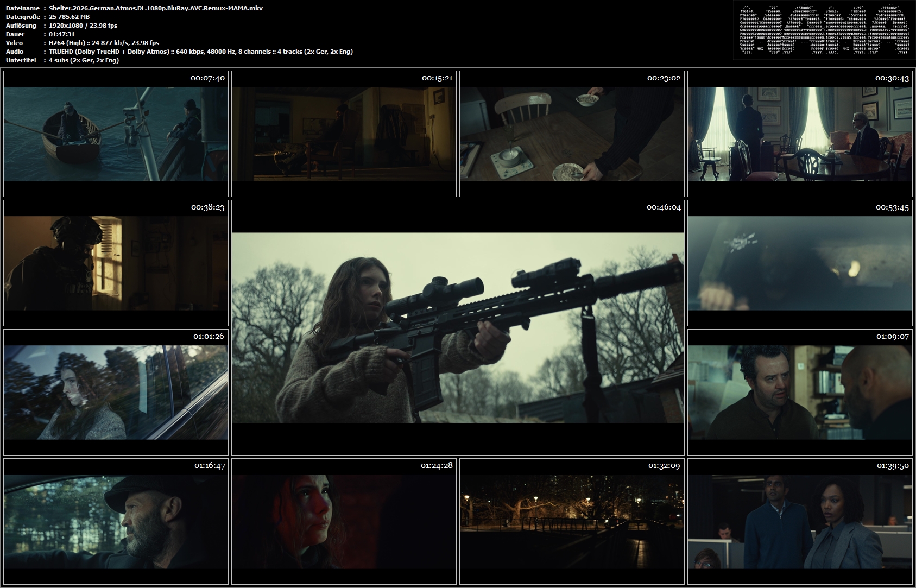Open the large 00:46:04 rifle scene thumbnail

[x=458, y=327]
